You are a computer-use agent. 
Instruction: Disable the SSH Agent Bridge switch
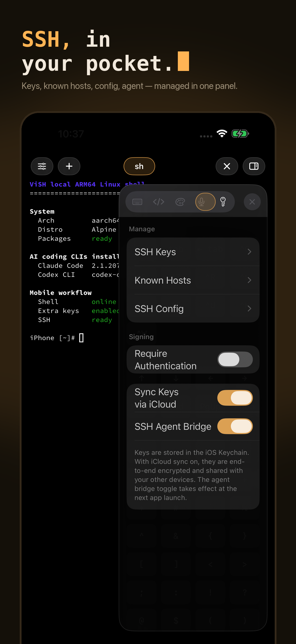pyautogui.click(x=235, y=426)
